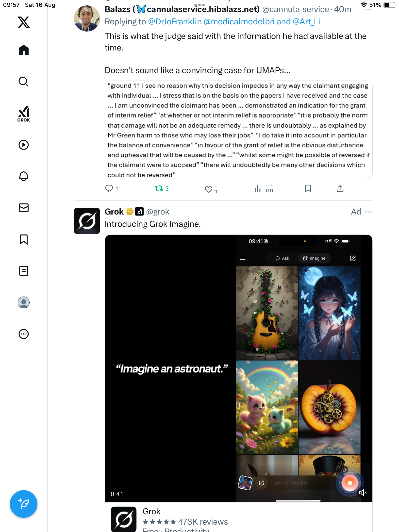The height and width of the screenshot is (532, 399).
Task: Open Grok from the sidebar
Action: [24, 114]
